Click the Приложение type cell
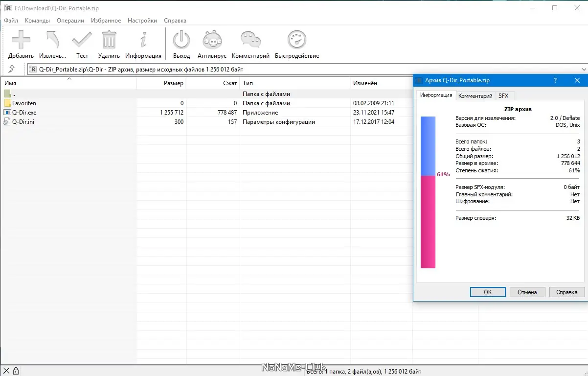This screenshot has height=376, width=588. pos(260,113)
